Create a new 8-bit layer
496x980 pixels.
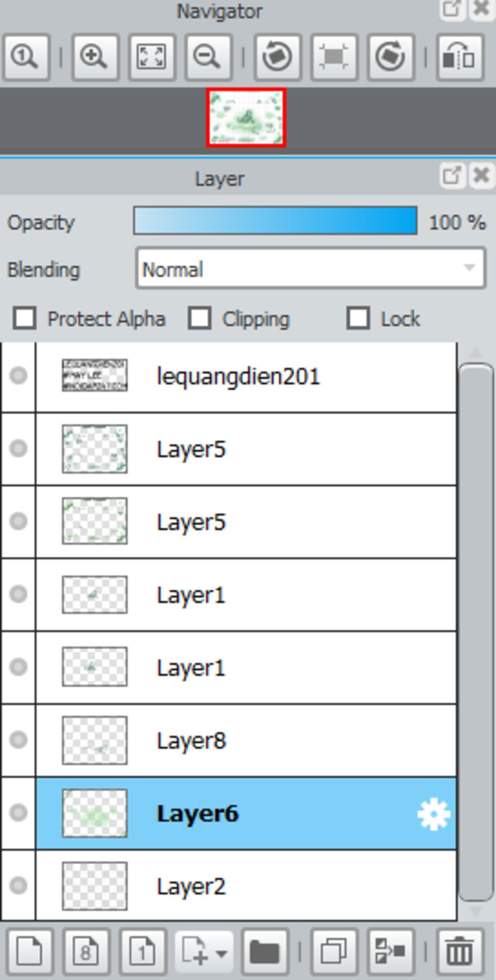click(x=86, y=951)
